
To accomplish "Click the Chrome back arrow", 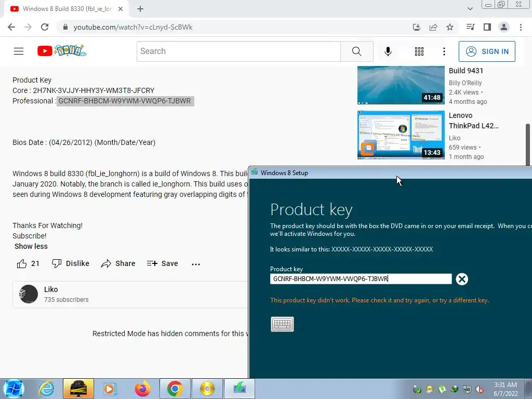I will pos(11,27).
